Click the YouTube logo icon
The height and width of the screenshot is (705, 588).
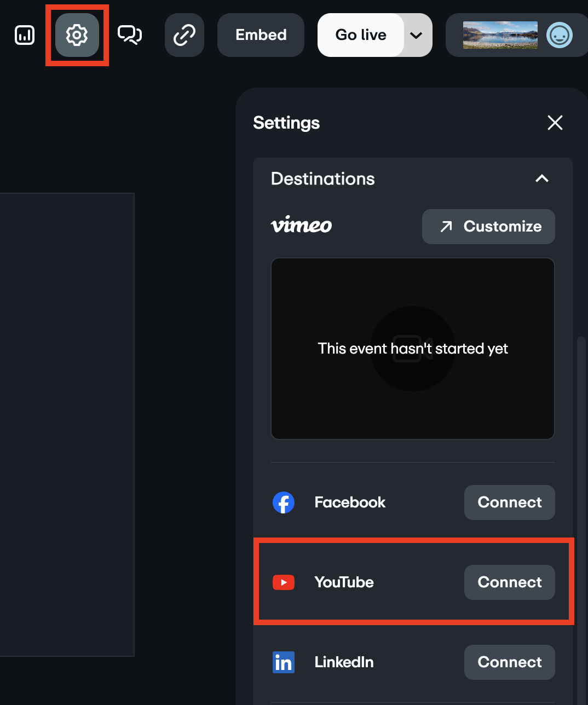pyautogui.click(x=284, y=582)
